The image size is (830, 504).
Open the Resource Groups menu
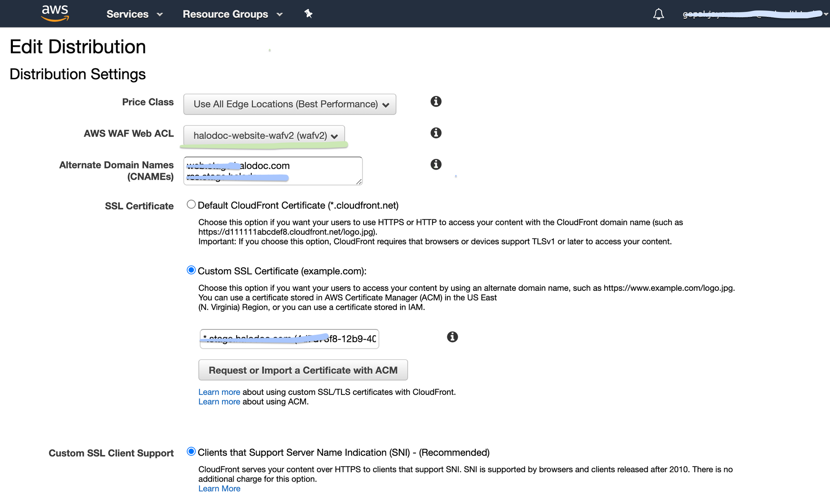pyautogui.click(x=232, y=14)
